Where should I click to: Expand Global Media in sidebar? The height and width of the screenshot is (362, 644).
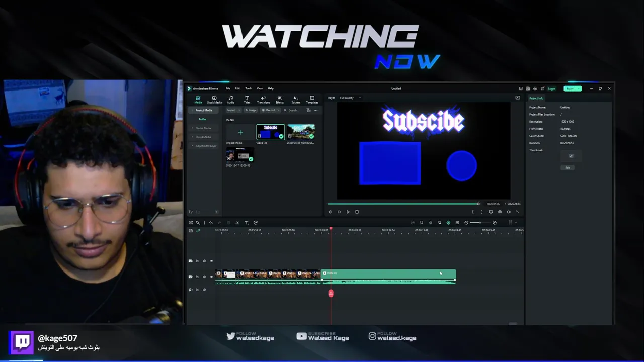click(x=203, y=128)
